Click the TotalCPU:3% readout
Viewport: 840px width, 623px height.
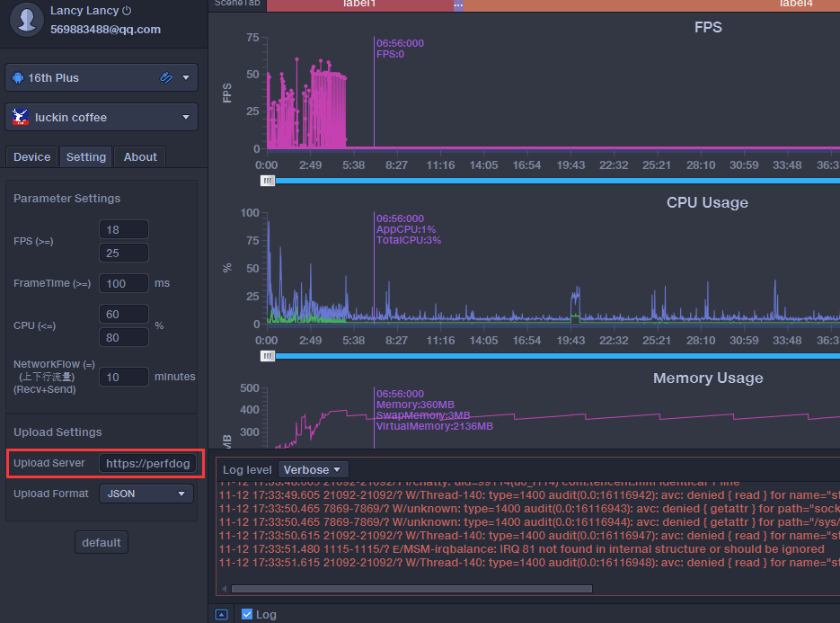point(409,240)
